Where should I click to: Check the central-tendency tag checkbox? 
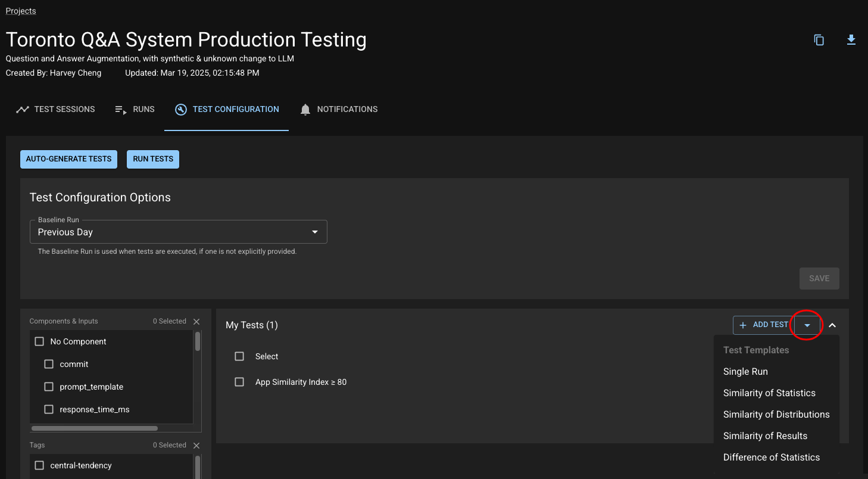(x=40, y=466)
